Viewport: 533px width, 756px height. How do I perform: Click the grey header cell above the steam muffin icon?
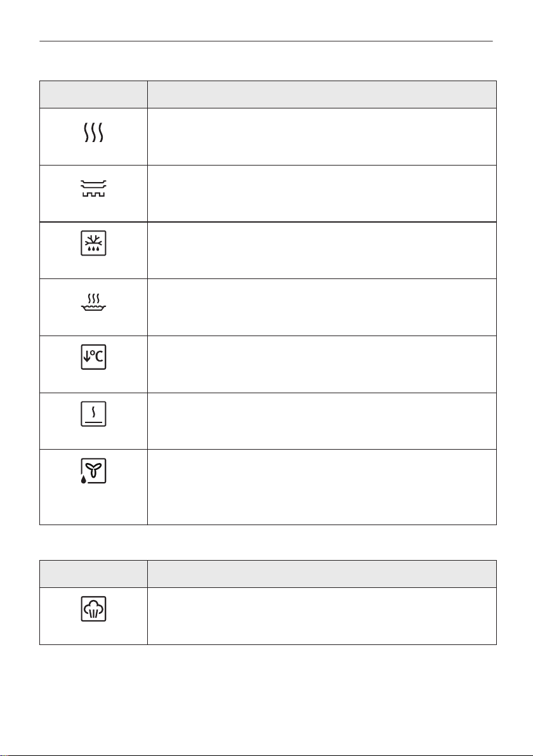[x=93, y=574]
